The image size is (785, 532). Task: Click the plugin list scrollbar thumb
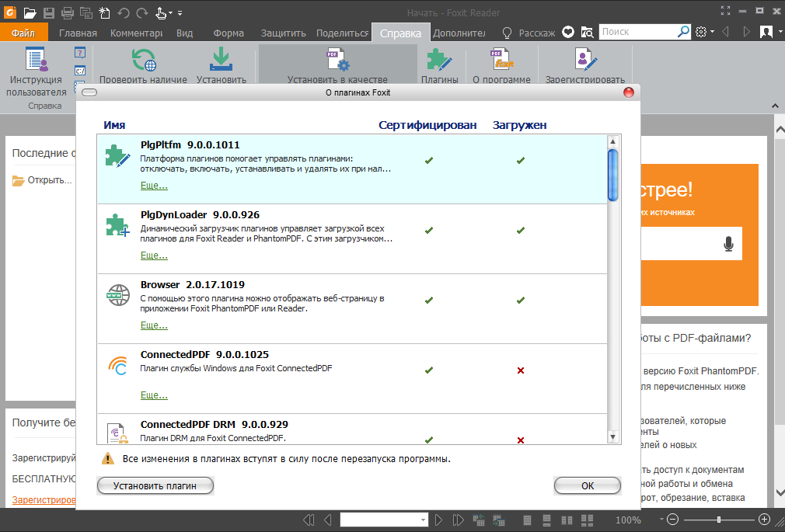tap(612, 176)
